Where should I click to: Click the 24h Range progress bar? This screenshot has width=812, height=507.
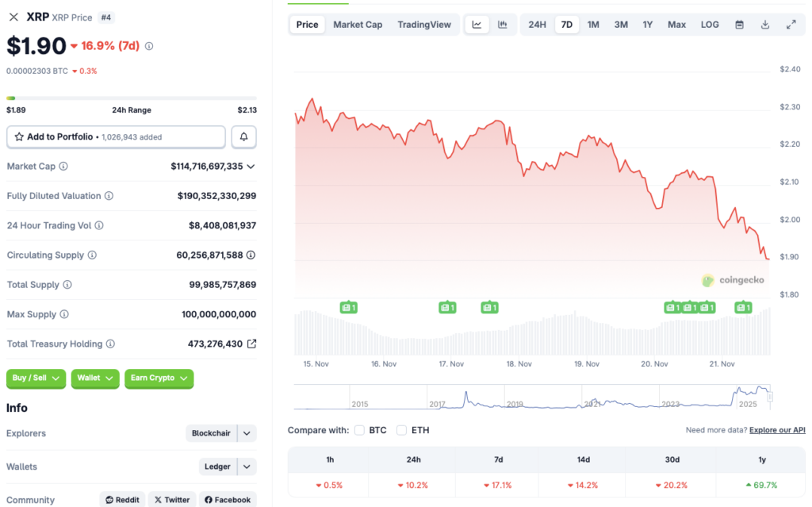pyautogui.click(x=131, y=97)
